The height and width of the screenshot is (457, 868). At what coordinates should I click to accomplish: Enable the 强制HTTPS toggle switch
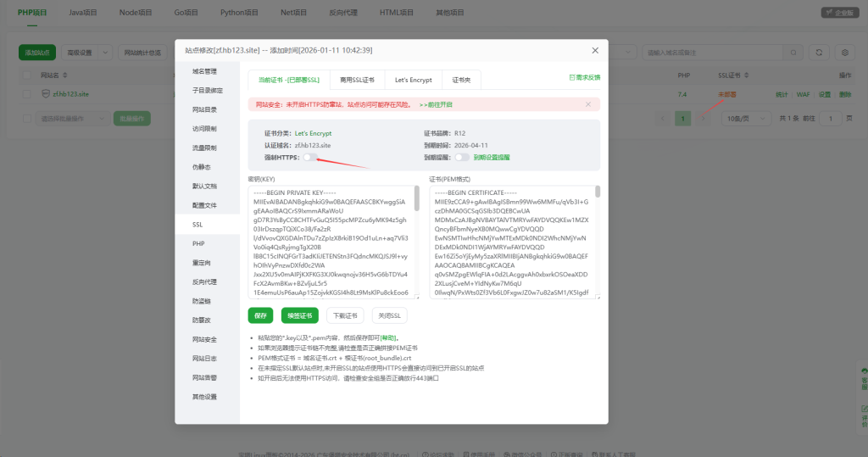(x=311, y=157)
